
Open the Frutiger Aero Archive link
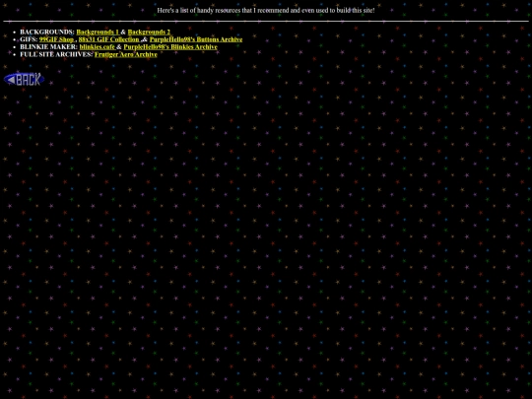(126, 54)
